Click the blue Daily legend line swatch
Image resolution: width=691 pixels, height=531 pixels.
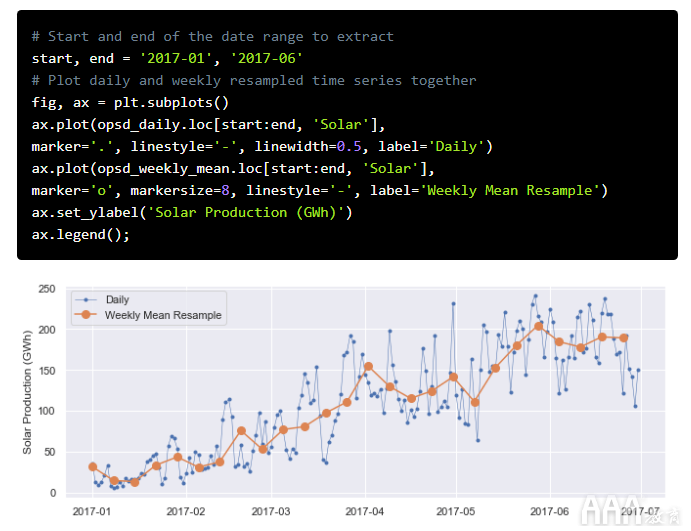(86, 300)
